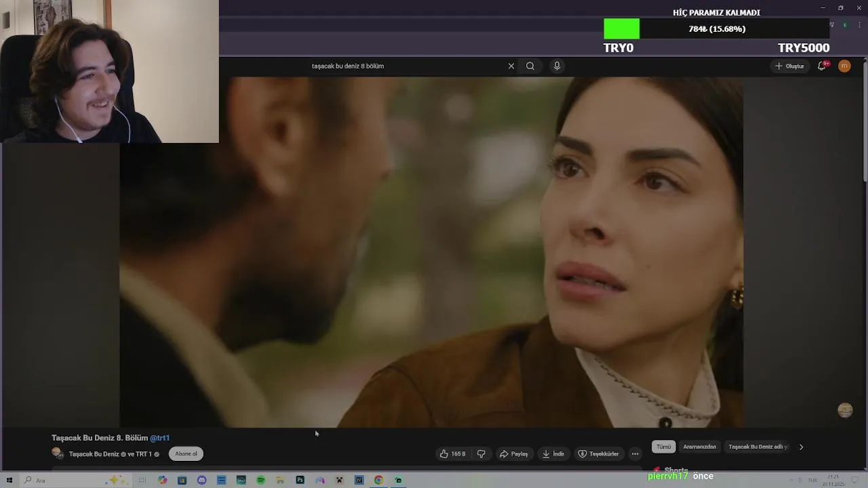
Task: Start voice search with microphone icon
Action: point(557,66)
